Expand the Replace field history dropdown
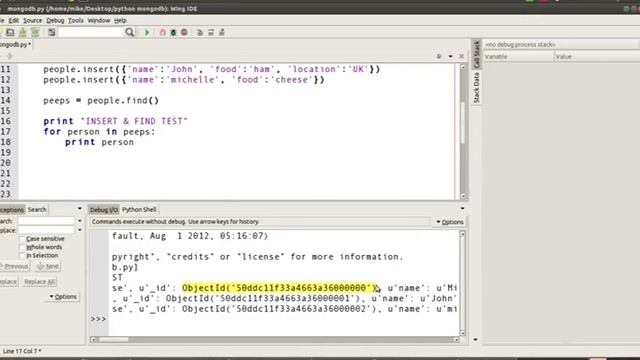Viewport: 640px width, 360px height. point(80,230)
